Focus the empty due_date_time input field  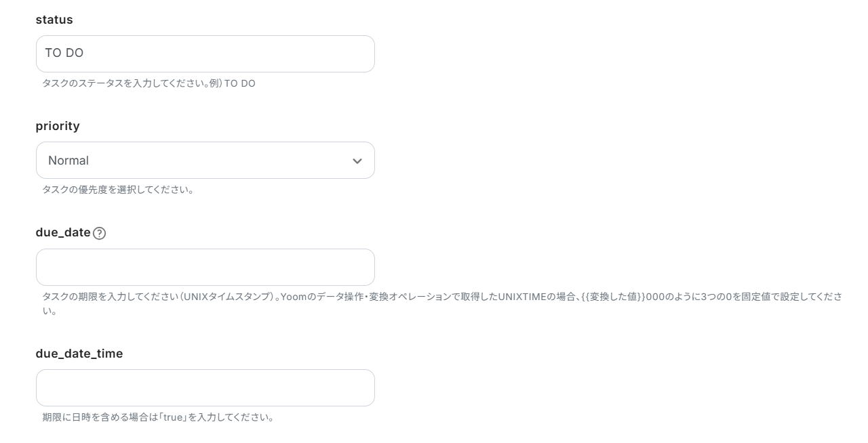pyautogui.click(x=205, y=387)
